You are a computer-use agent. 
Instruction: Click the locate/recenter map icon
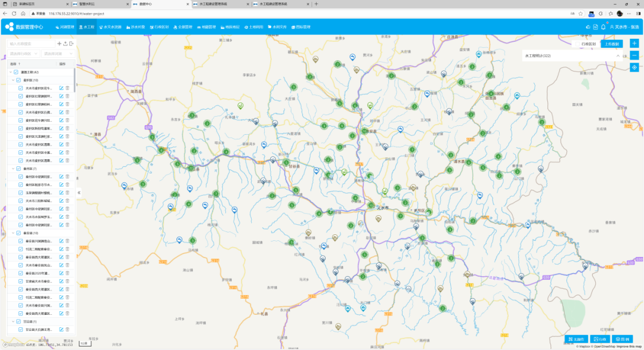634,67
